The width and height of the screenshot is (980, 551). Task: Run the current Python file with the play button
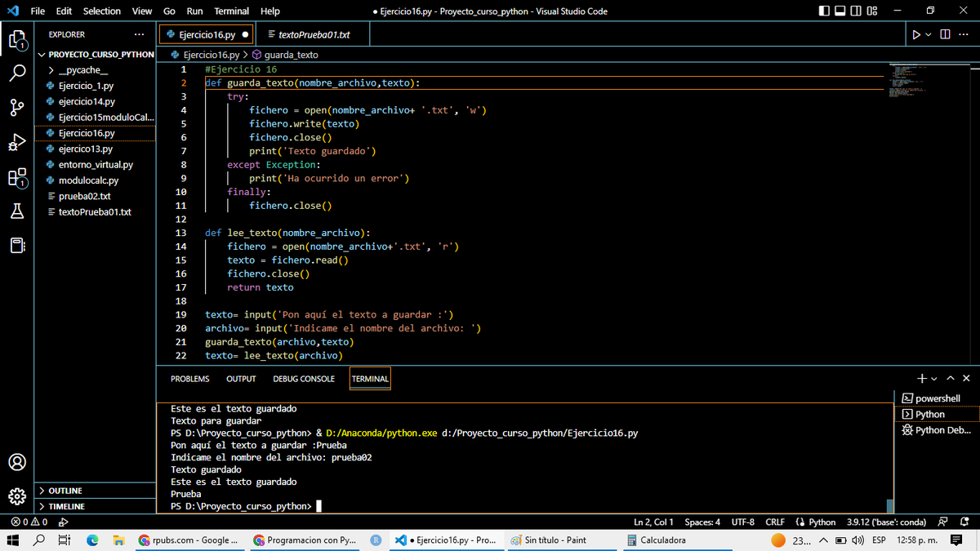[x=916, y=34]
